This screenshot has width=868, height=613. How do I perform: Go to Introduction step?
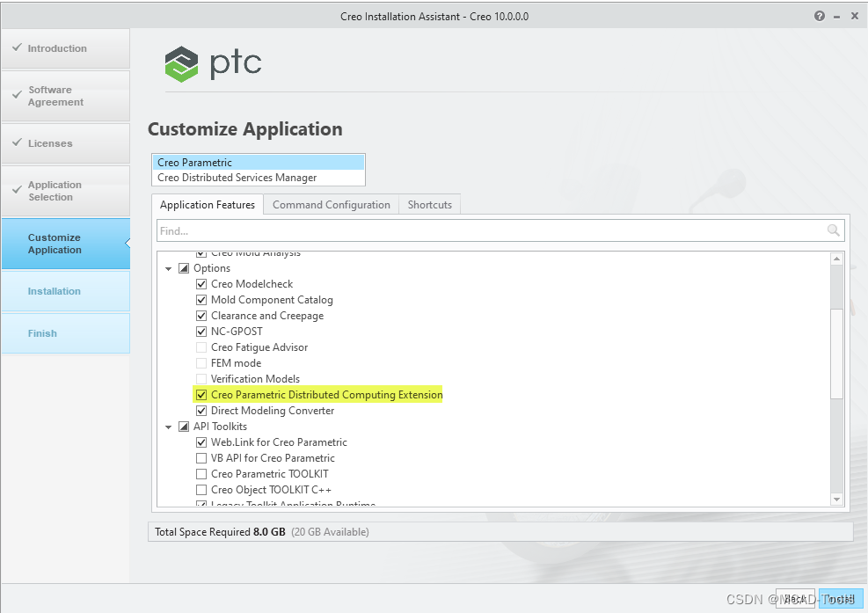tap(66, 48)
